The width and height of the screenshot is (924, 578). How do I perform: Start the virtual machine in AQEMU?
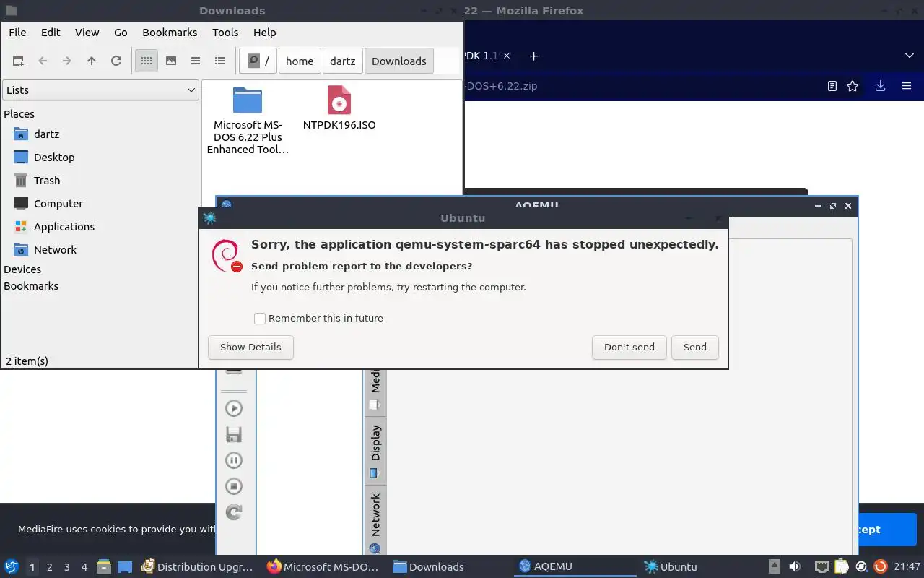[234, 408]
